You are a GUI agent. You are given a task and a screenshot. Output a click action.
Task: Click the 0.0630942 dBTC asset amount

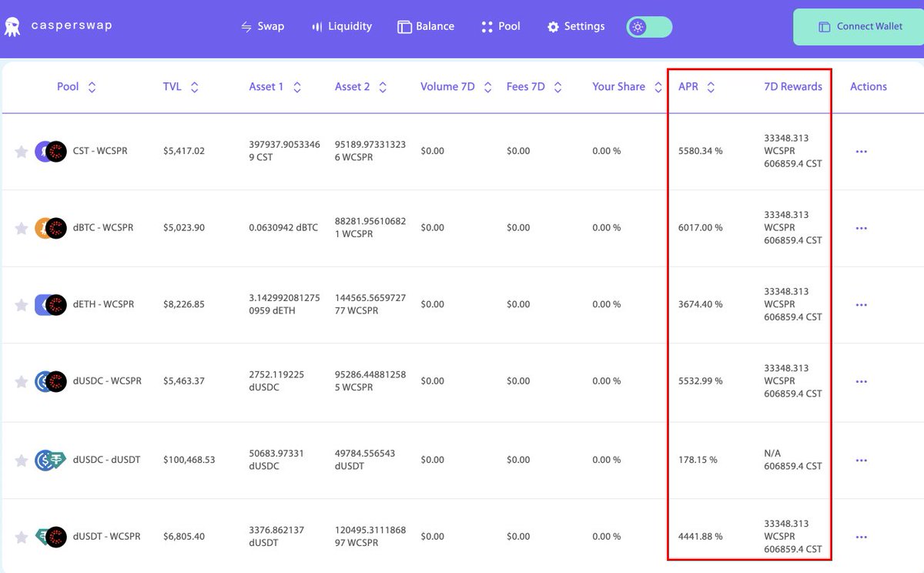point(283,227)
